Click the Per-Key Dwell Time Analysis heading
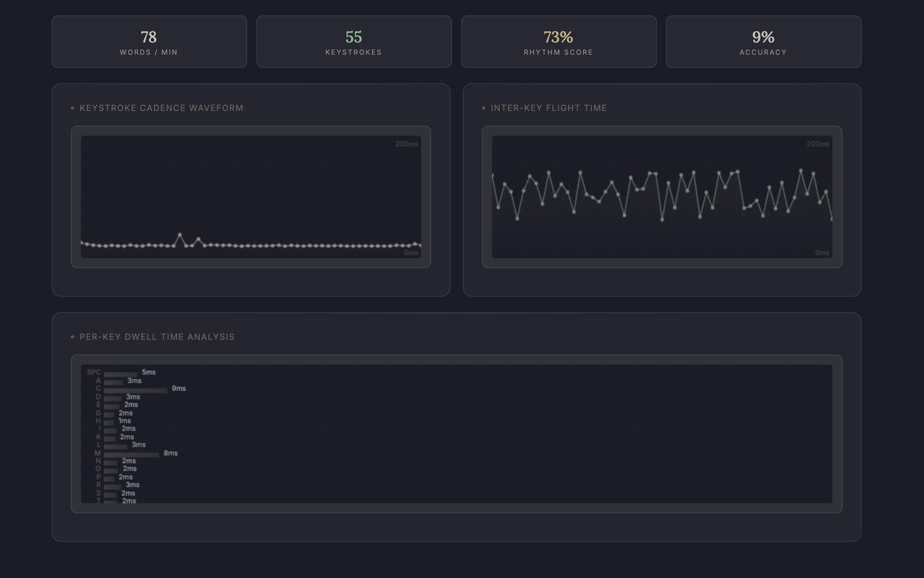Screen dimensions: 924x578 point(157,337)
